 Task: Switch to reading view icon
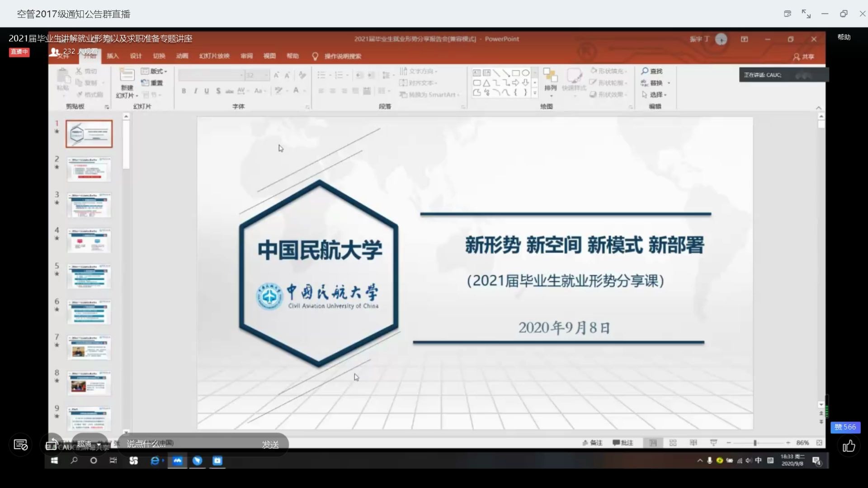point(693,443)
